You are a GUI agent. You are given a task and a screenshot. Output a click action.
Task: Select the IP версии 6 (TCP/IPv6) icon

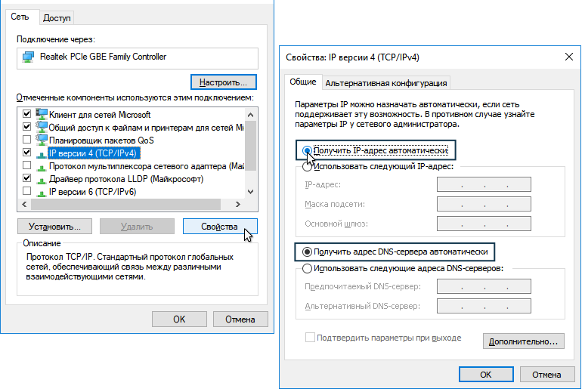(x=42, y=192)
